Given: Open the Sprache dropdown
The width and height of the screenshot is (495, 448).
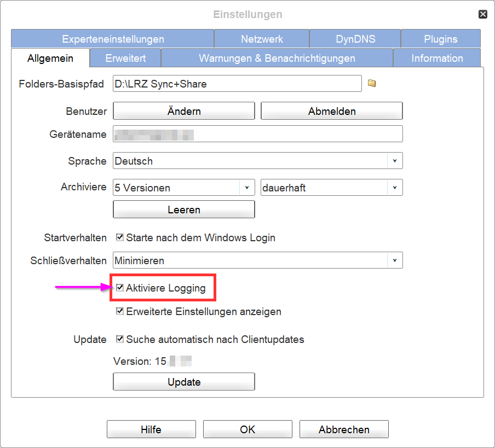Looking at the screenshot, I should pyautogui.click(x=394, y=161).
